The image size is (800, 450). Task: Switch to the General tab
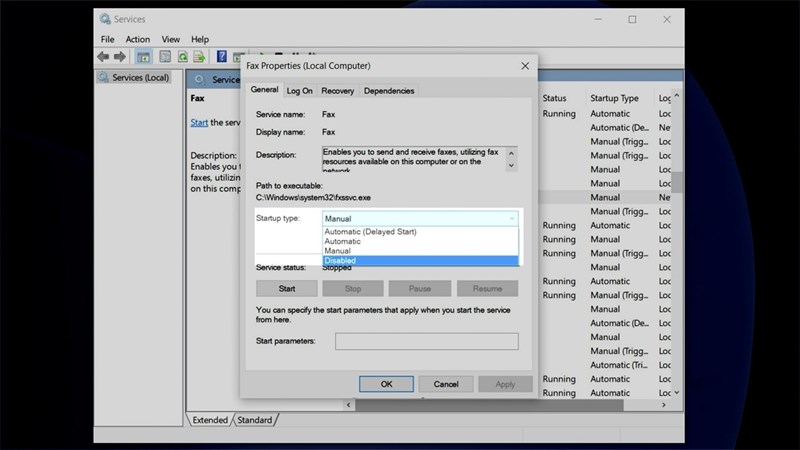264,90
